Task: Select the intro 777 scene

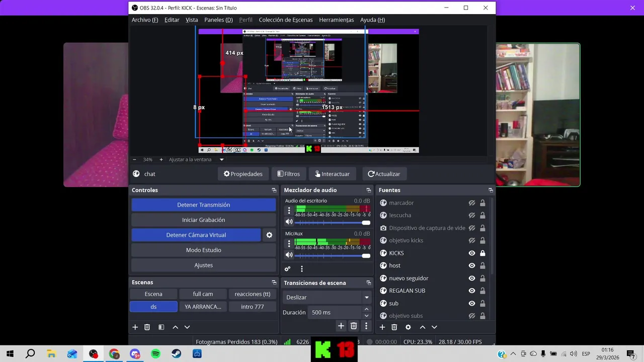Action: (253, 307)
